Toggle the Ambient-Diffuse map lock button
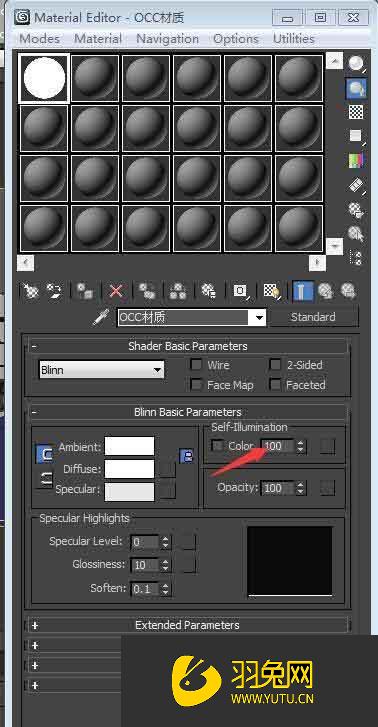This screenshot has height=727, width=378. click(186, 457)
